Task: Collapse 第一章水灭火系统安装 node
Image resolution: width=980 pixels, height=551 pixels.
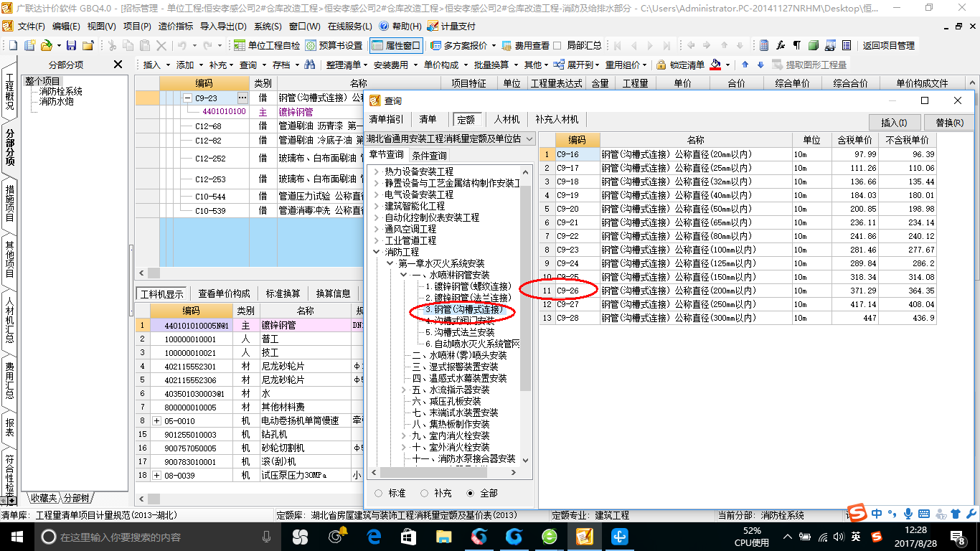Action: (390, 263)
